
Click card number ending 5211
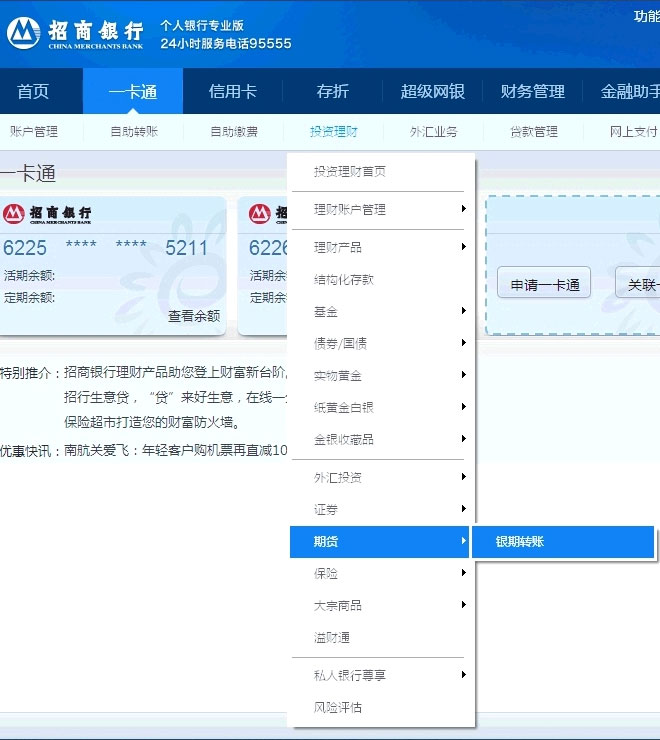tap(105, 248)
